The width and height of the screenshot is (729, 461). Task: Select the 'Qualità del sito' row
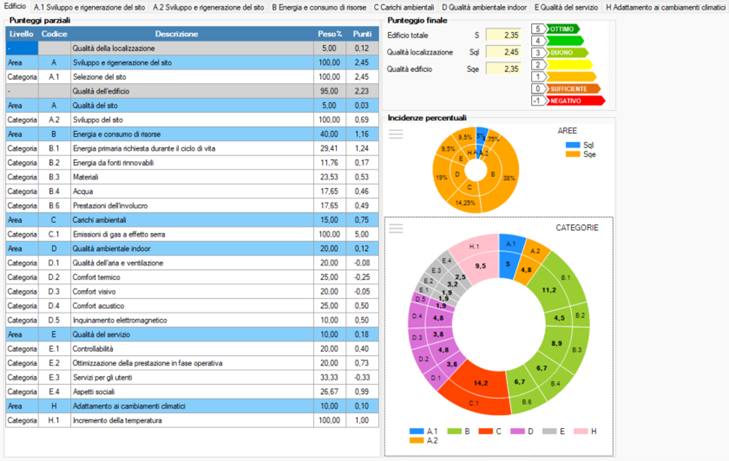pyautogui.click(x=192, y=105)
